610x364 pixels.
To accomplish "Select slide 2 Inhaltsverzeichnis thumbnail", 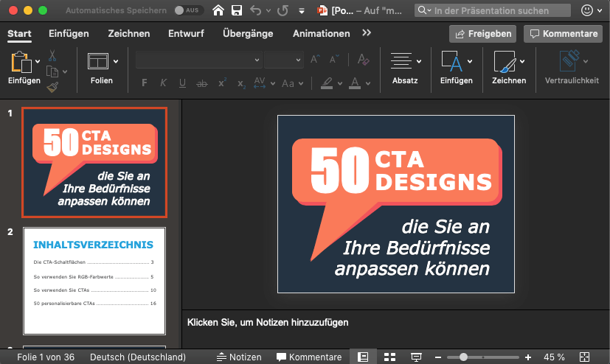I will 94,281.
